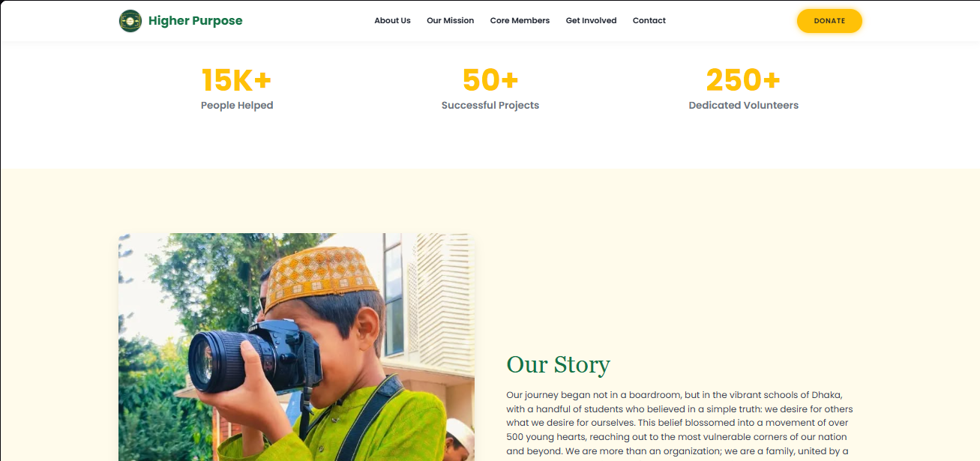Viewport: 980px width, 461px height.
Task: Click the yellow DONATE button
Action: point(829,21)
